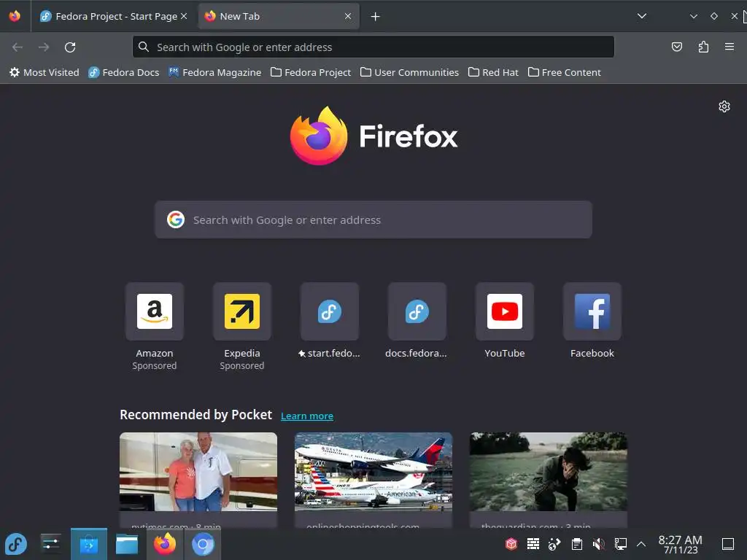Open Discover software store in taskbar

(x=89, y=544)
